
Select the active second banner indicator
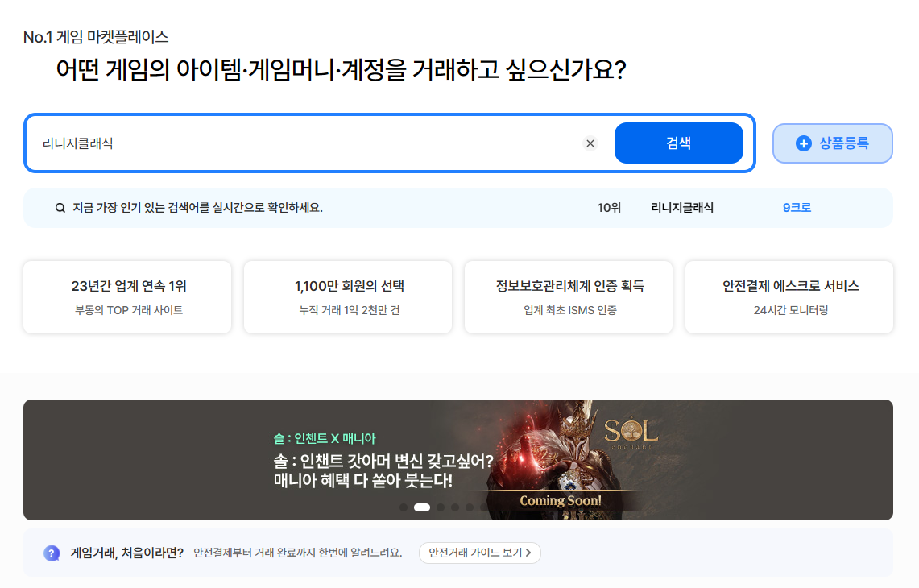422,507
